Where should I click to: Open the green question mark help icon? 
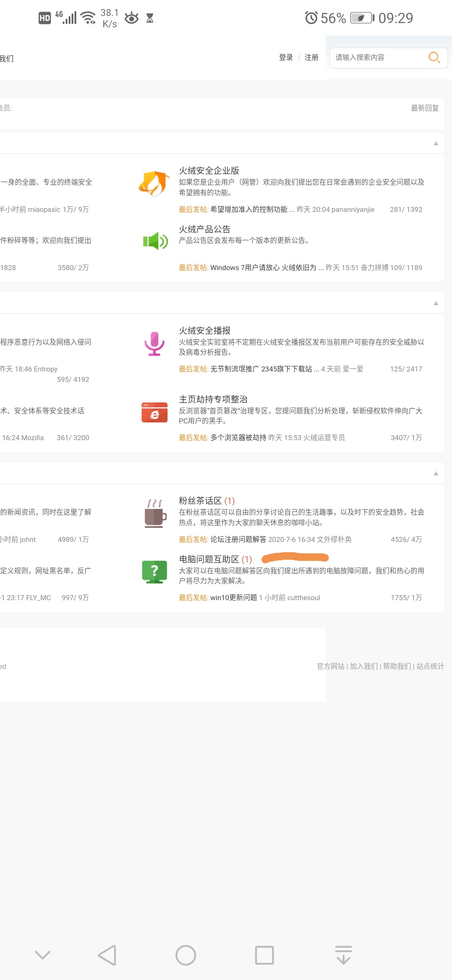(x=154, y=572)
